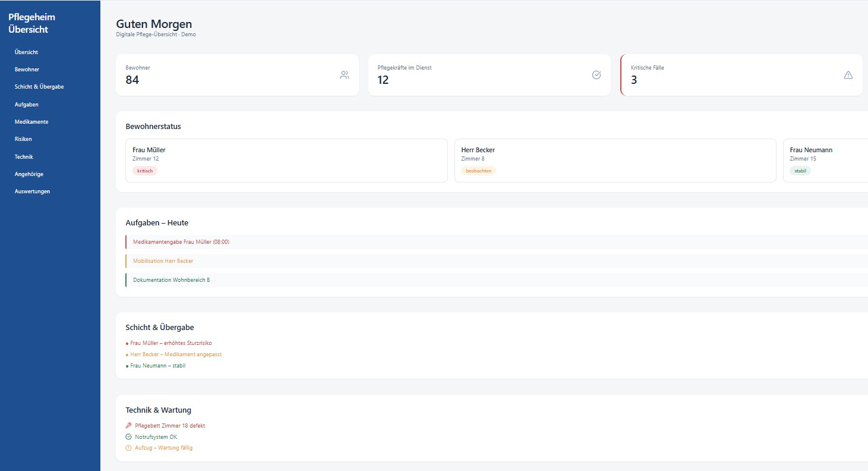Open Angehörige sidebar entry
This screenshot has height=471, width=868.
29,174
